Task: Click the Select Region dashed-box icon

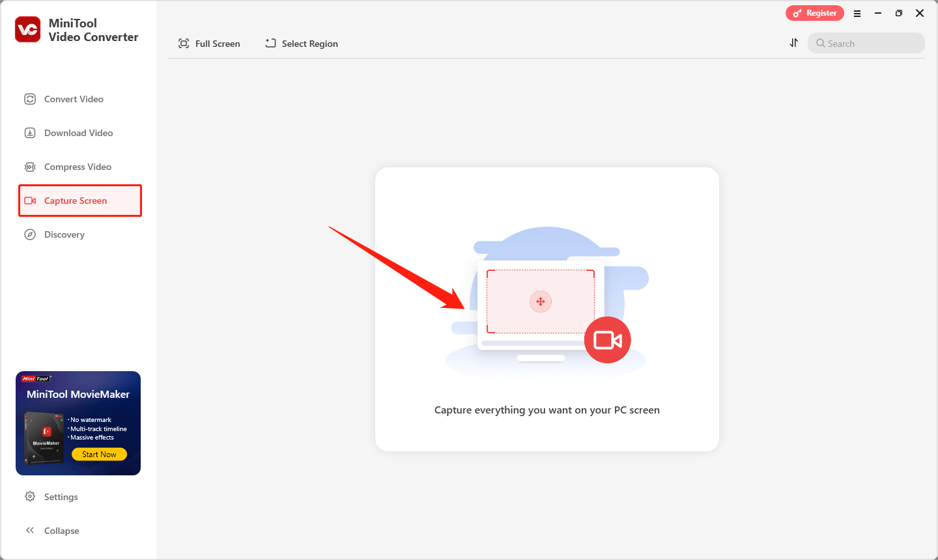Action: click(x=270, y=43)
